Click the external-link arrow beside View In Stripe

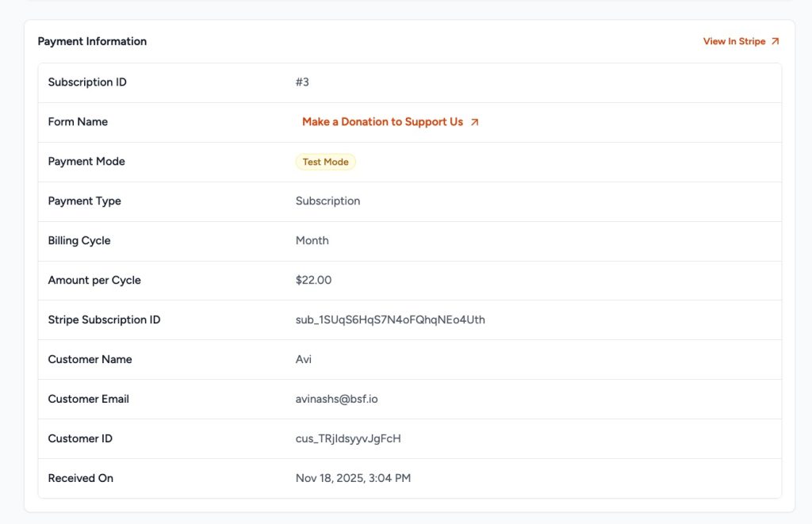pos(773,40)
